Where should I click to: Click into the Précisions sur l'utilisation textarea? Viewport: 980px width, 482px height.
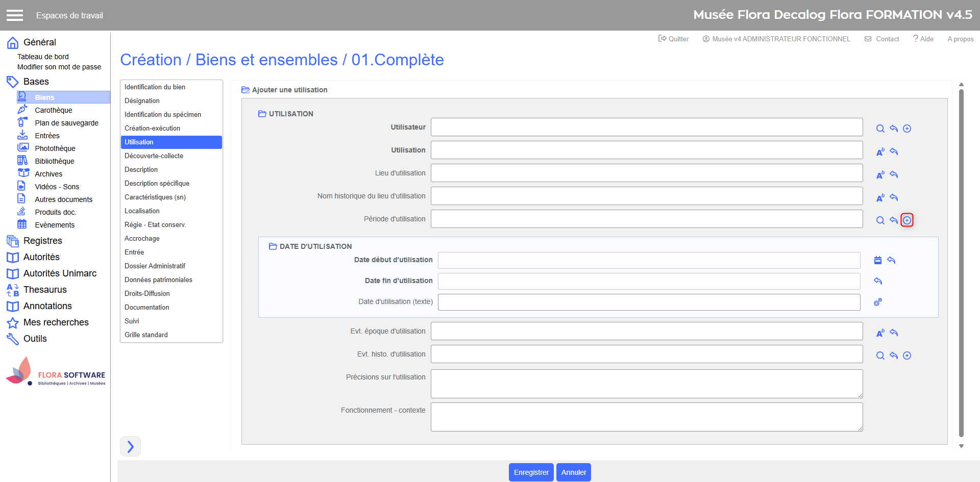[646, 384]
